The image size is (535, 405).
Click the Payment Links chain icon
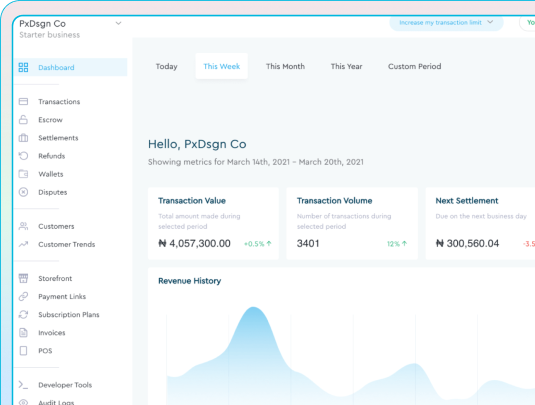23,296
